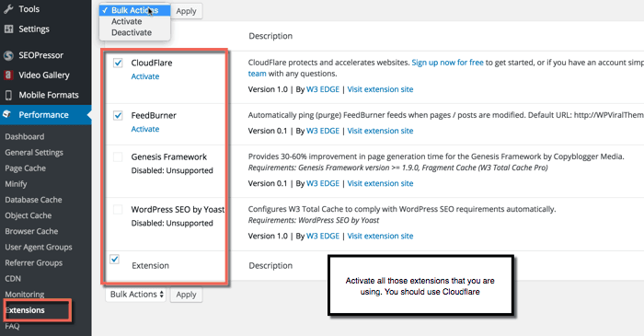Screen dimensions: 644x336
Task: Open General Settings under Performance
Action: click(x=34, y=153)
